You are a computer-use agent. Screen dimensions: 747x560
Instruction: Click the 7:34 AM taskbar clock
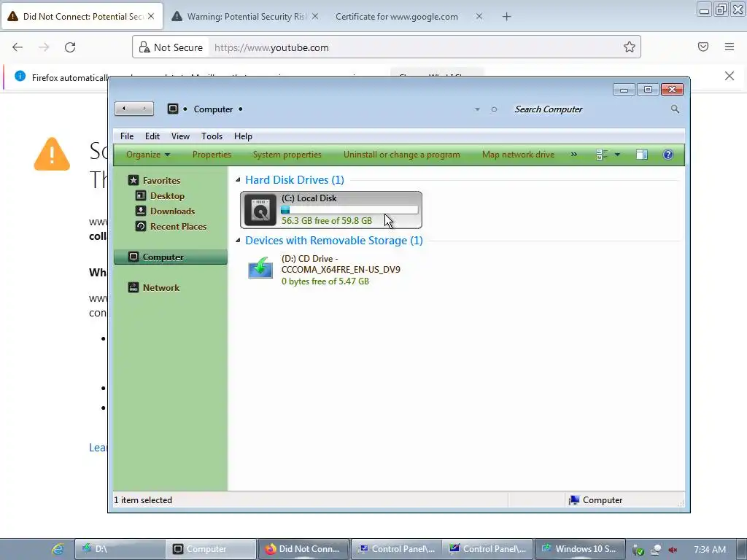[x=710, y=550]
